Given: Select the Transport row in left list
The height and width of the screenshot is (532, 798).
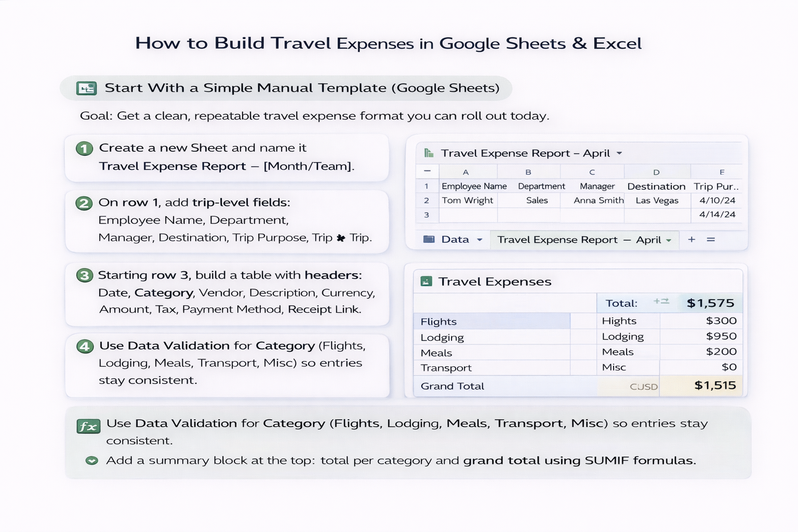Looking at the screenshot, I should pyautogui.click(x=491, y=368).
